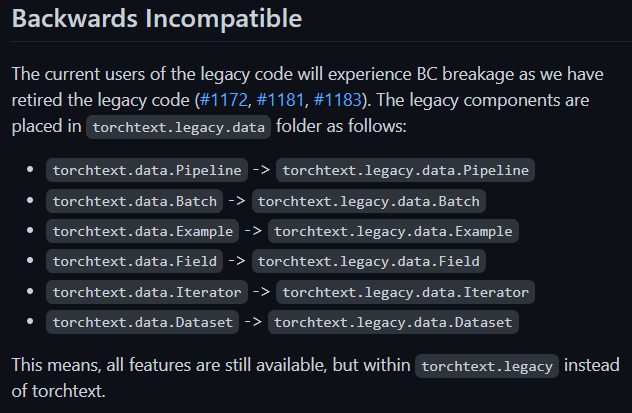Image resolution: width=632 pixels, height=413 pixels.
Task: Click the torchtext.data.Dataset code snippet
Action: pyautogui.click(x=142, y=322)
